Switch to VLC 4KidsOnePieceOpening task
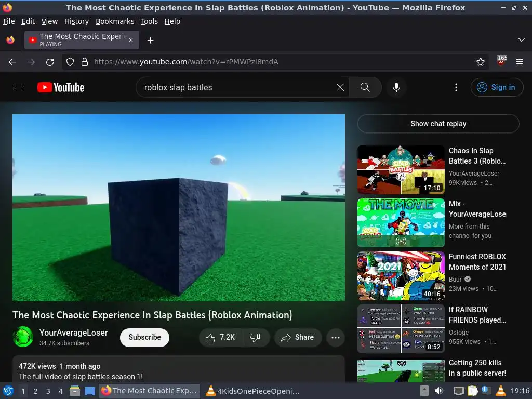Viewport: 532px width, 399px height. (253, 391)
